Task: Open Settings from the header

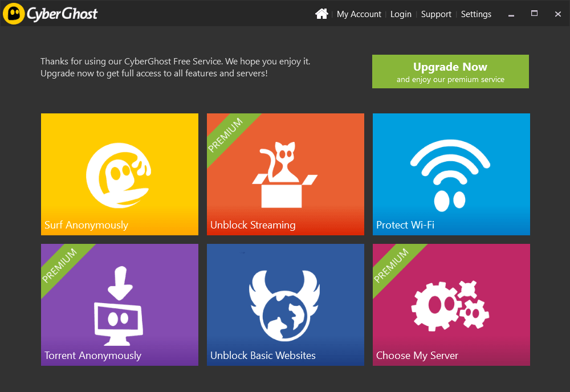Action: click(x=476, y=14)
